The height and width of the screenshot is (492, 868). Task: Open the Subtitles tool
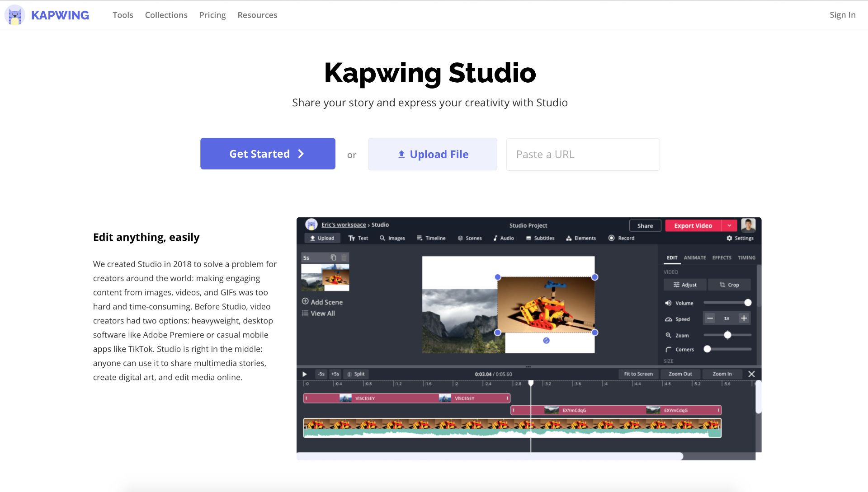click(540, 238)
